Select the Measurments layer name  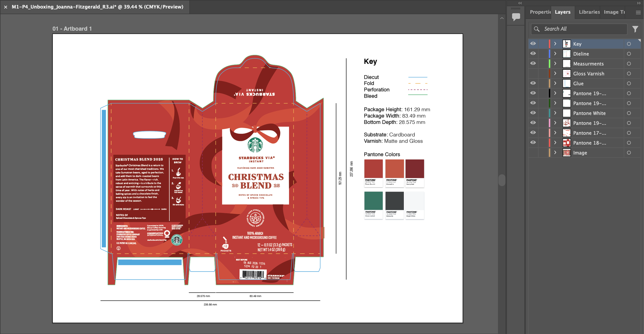point(588,64)
